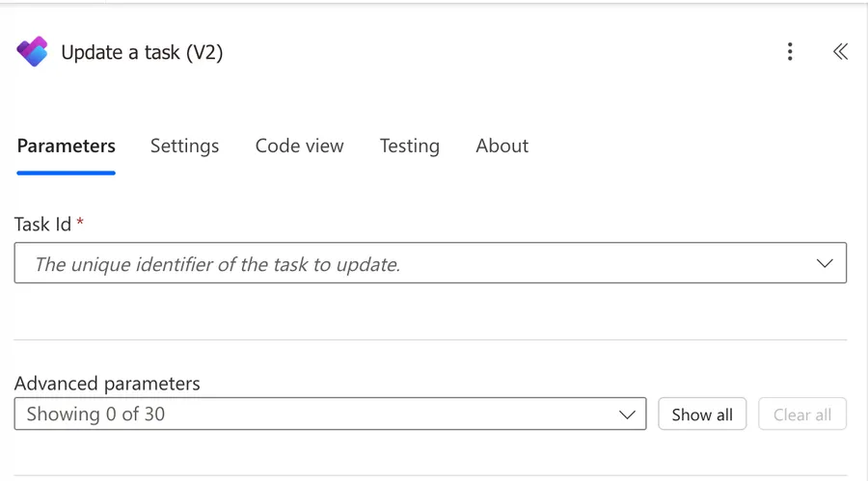The height and width of the screenshot is (481, 868).
Task: Open the Code view tab
Action: 299,146
